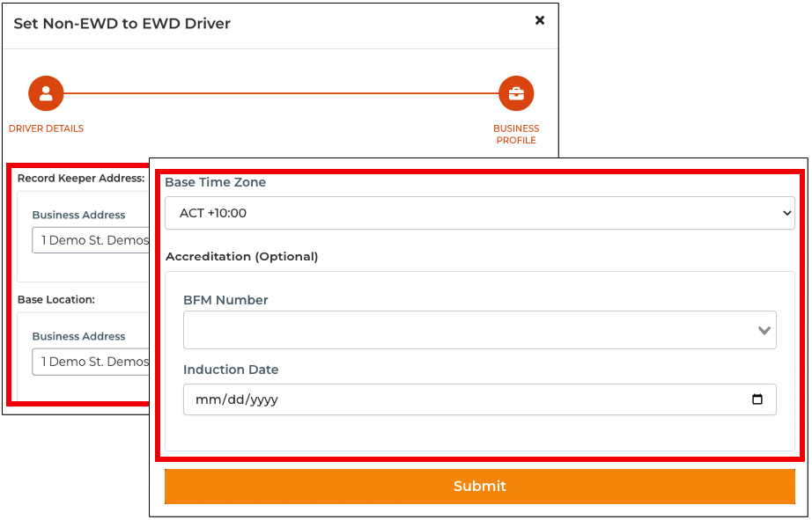Click the Driver Details step icon
812x520 pixels.
tap(46, 93)
